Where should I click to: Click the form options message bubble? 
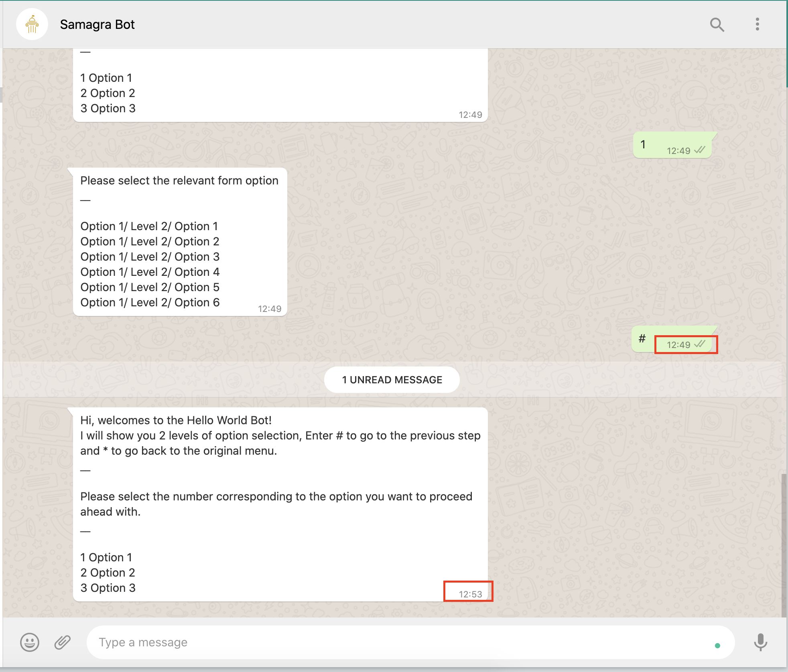180,241
